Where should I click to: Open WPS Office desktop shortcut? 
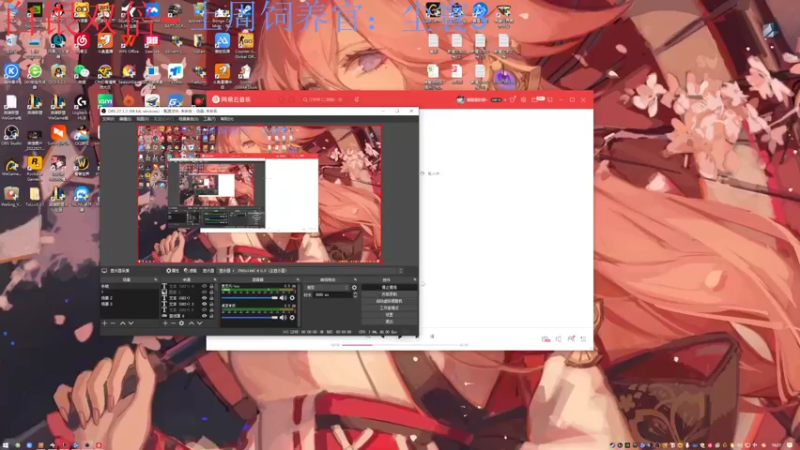[129, 42]
